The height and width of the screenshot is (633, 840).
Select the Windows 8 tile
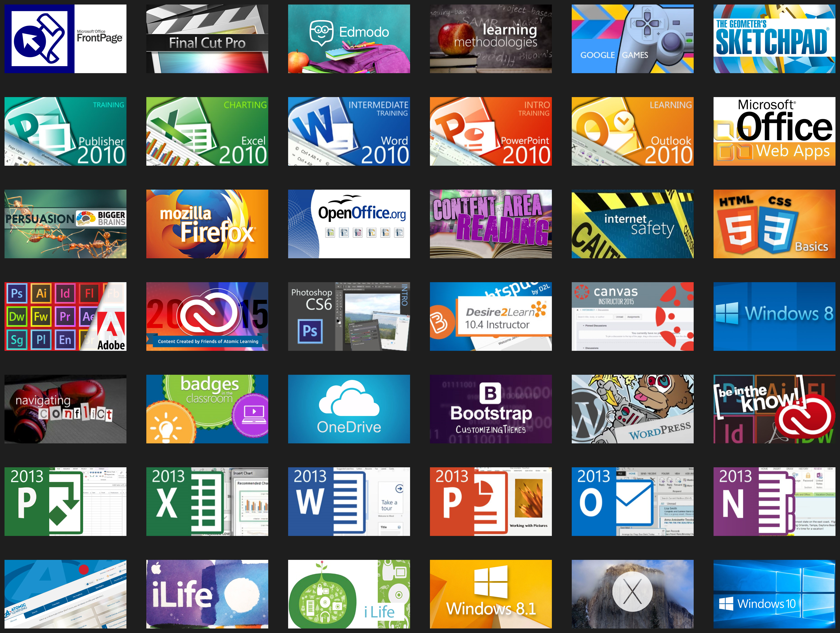tap(774, 316)
